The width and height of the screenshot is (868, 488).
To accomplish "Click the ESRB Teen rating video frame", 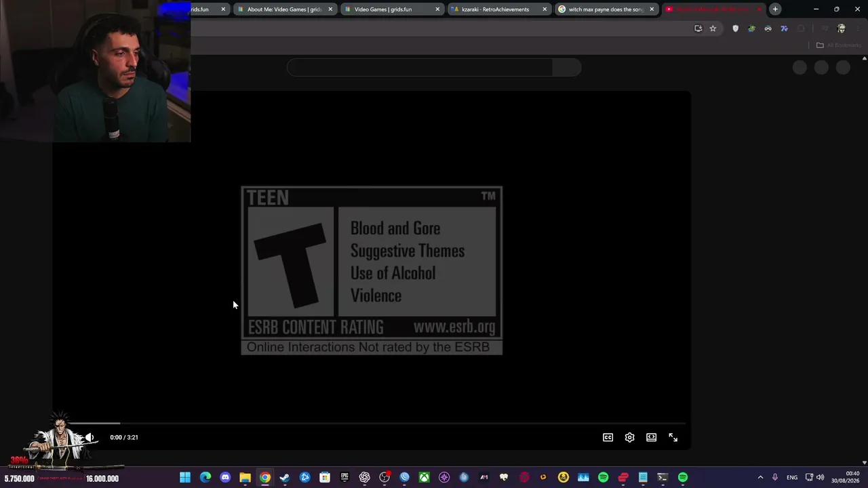I will pyautogui.click(x=372, y=270).
